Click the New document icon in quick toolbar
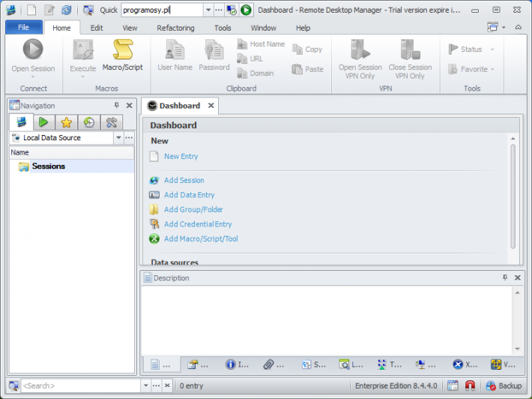 (31, 10)
